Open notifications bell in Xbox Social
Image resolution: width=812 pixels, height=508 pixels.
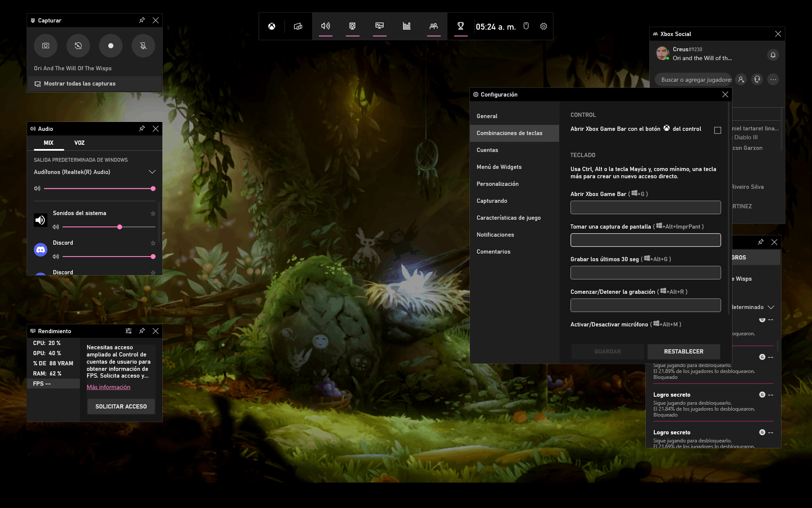point(773,55)
